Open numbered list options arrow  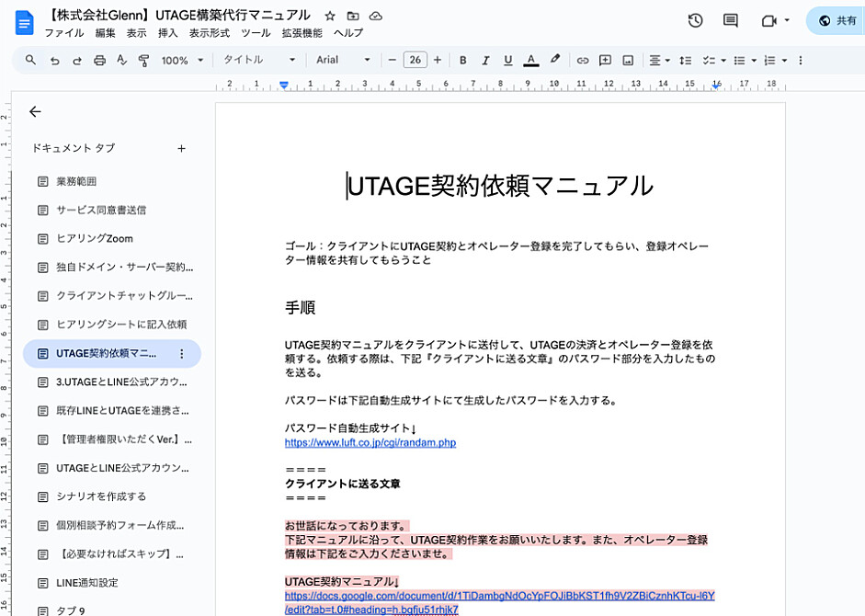coord(784,60)
